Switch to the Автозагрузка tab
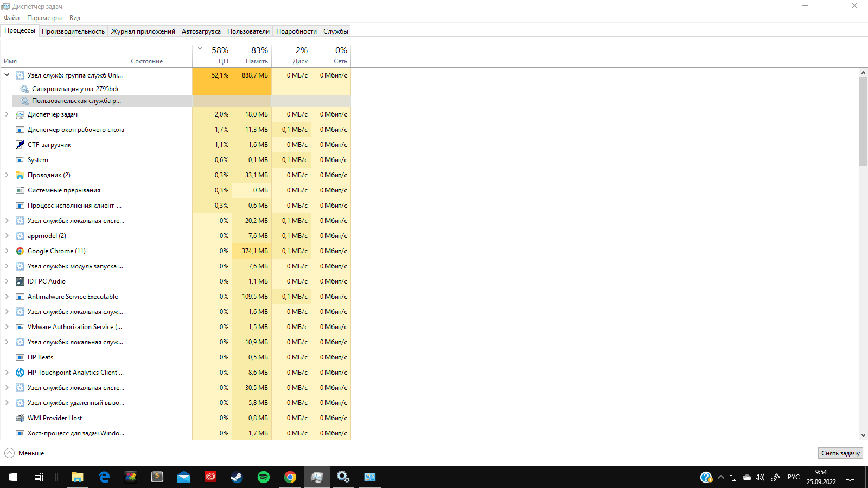Screen dimensions: 868x488 [x=201, y=31]
